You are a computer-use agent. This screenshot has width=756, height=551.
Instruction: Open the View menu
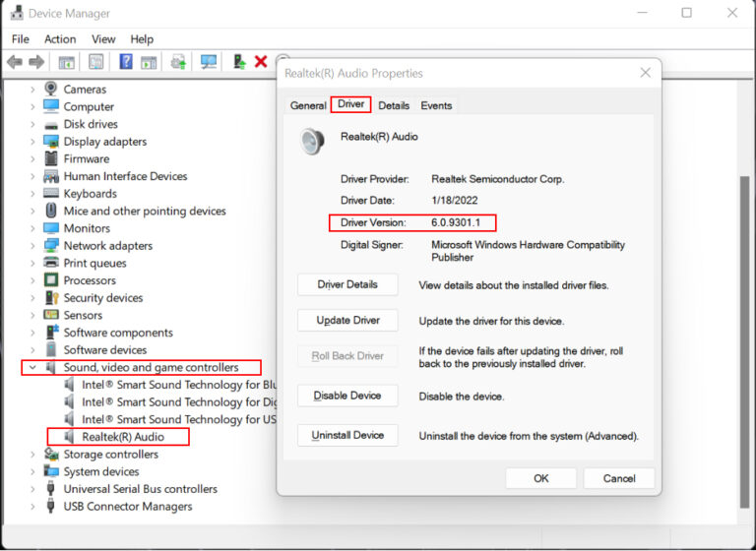click(103, 39)
